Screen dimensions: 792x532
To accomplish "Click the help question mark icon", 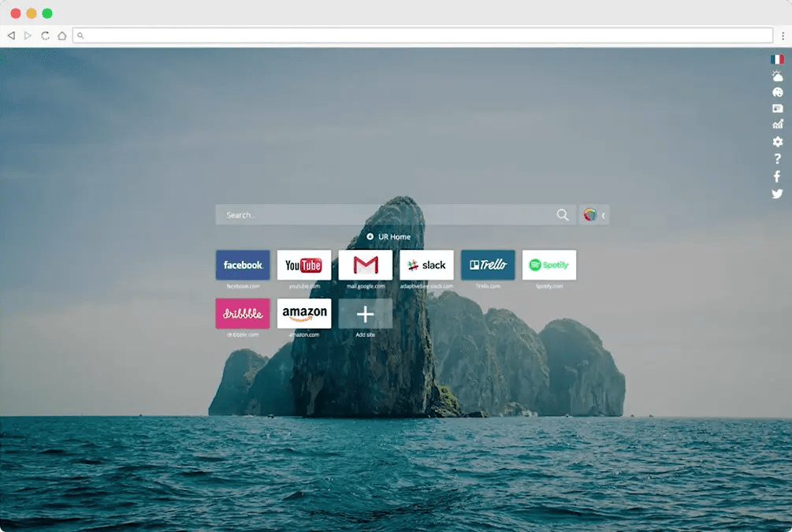I will (778, 159).
